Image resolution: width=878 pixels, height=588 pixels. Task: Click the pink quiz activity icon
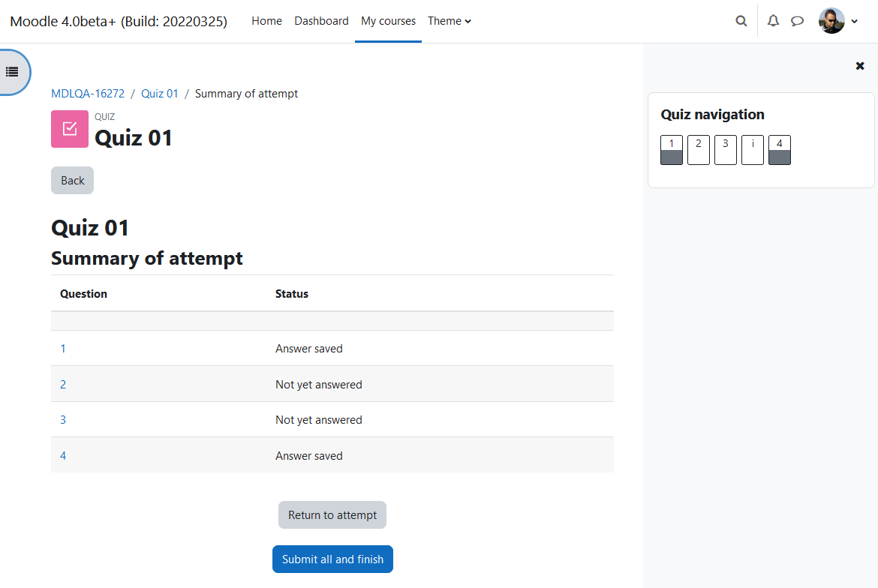point(70,129)
